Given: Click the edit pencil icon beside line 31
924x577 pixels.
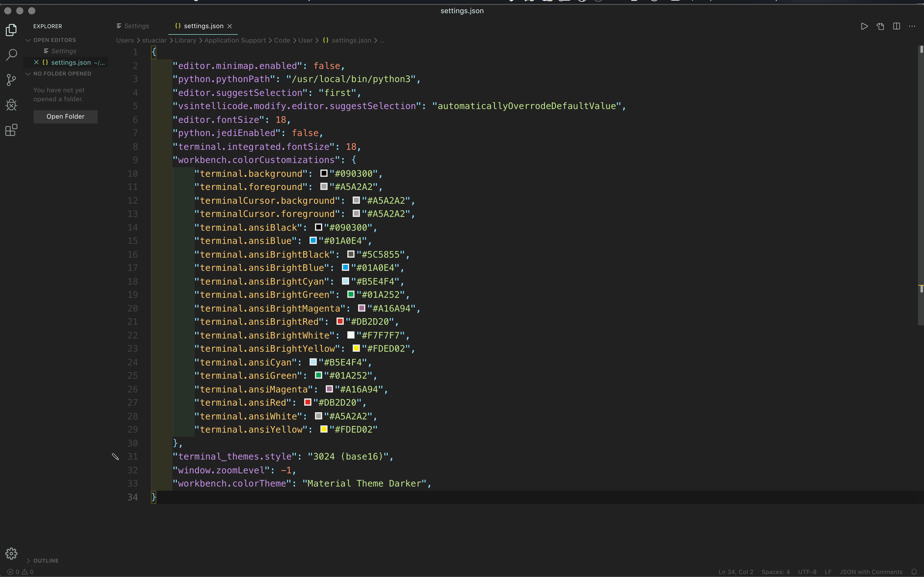Looking at the screenshot, I should coord(115,457).
